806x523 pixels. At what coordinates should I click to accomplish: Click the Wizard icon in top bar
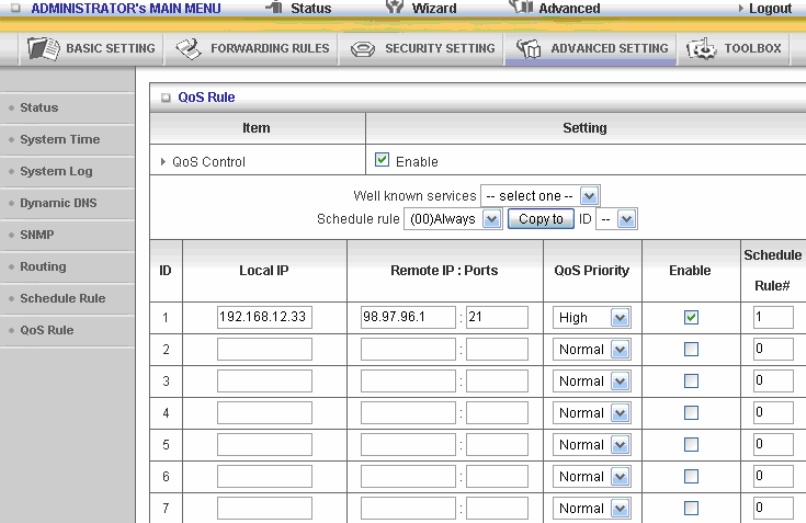393,8
